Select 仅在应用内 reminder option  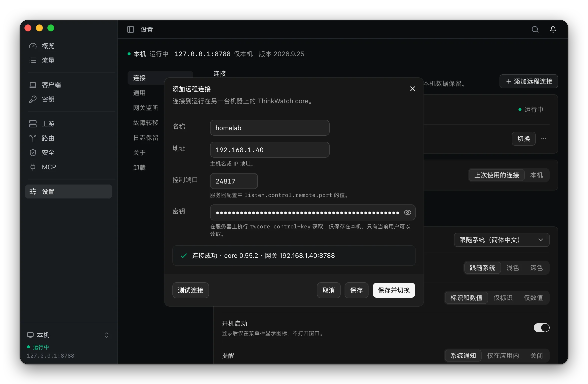(503, 356)
